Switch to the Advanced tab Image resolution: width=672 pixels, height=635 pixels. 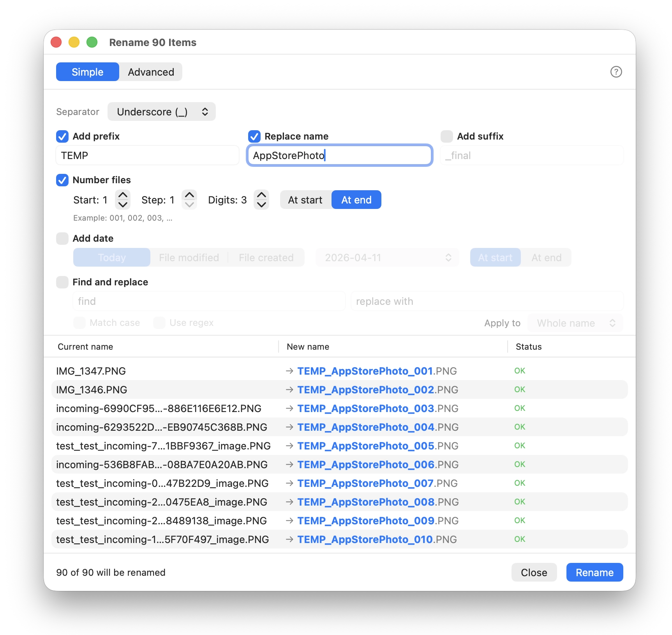pos(151,72)
